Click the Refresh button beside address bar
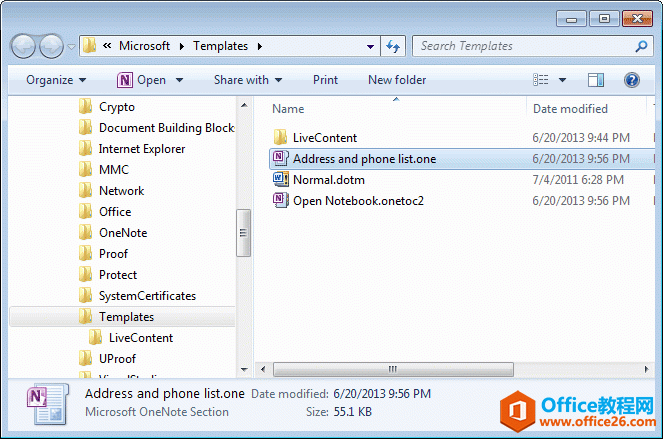The image size is (663, 439). tap(392, 46)
